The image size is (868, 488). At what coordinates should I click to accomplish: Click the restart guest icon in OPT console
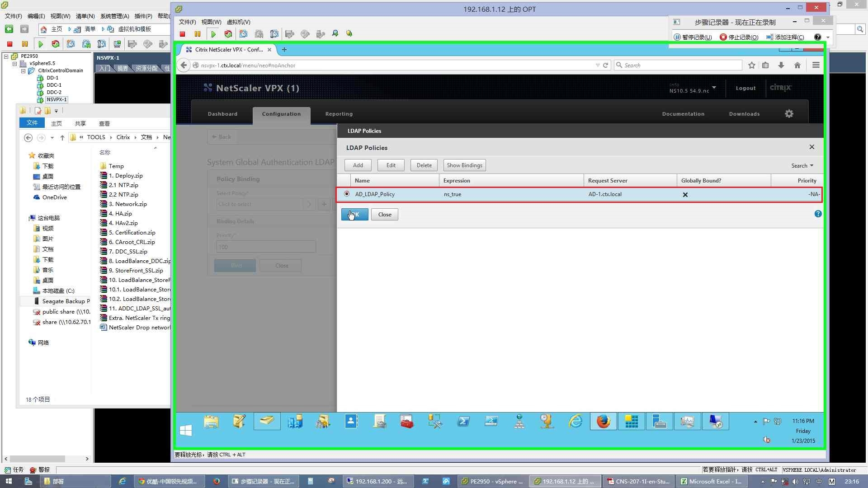click(228, 34)
